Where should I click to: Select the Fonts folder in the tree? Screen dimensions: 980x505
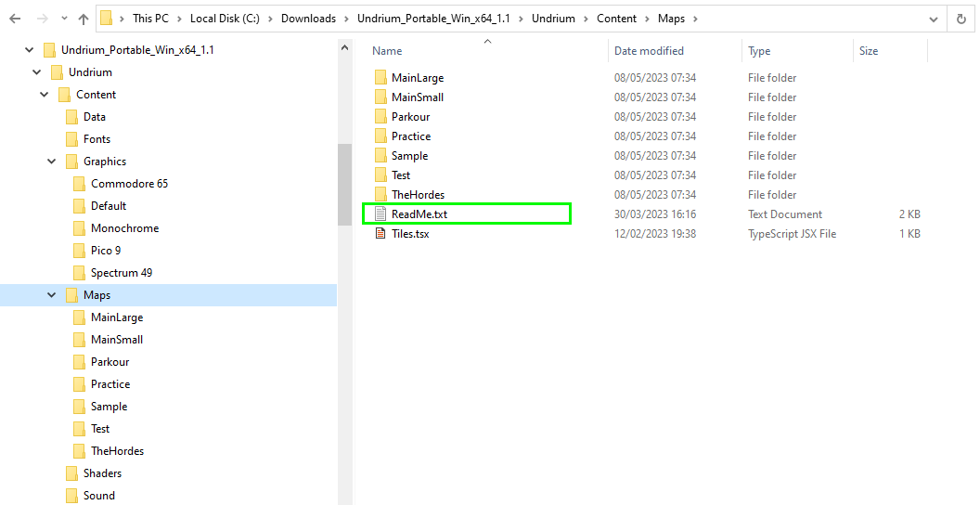pyautogui.click(x=97, y=138)
